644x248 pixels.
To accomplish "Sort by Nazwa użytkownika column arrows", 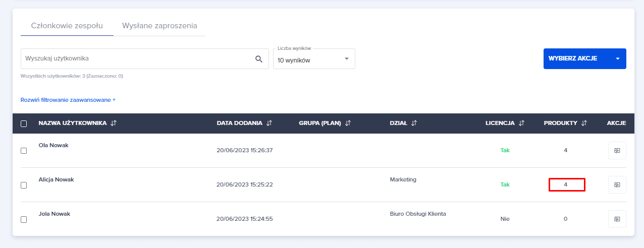I will pyautogui.click(x=114, y=123).
